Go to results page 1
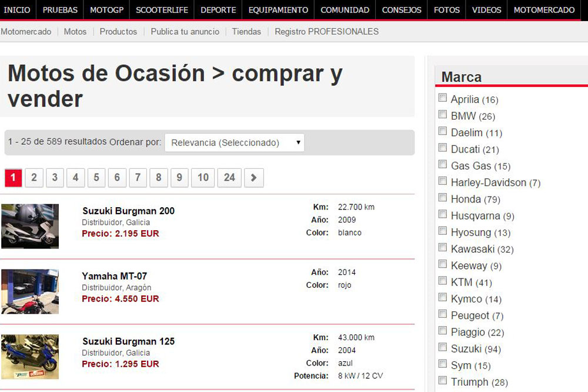Image resolution: width=588 pixels, height=392 pixels. point(13,178)
